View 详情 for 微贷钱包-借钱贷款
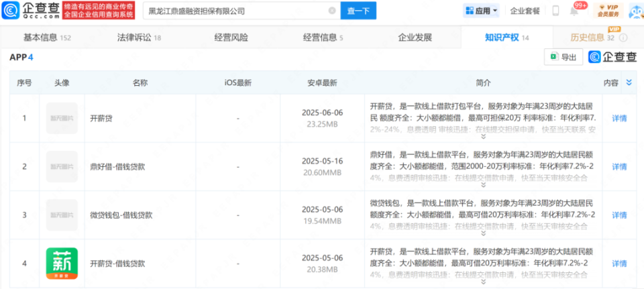 [619, 215]
